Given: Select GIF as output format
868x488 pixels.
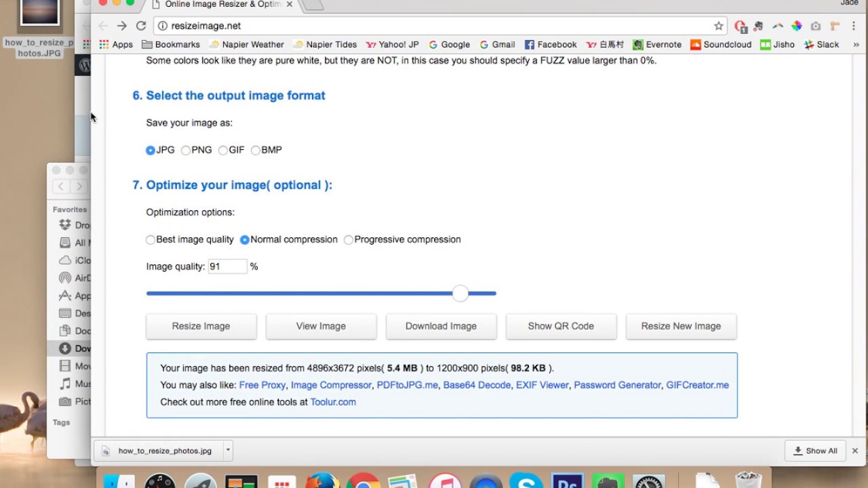Looking at the screenshot, I should (x=223, y=150).
